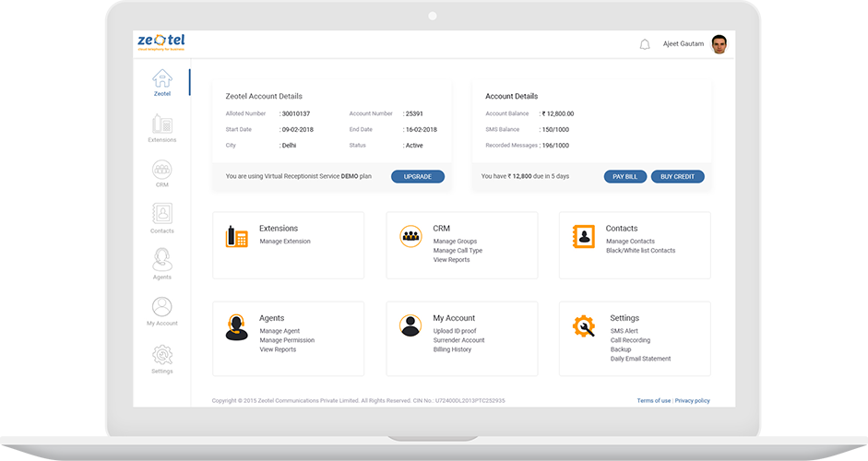Open Manage Agent link
The image size is (868, 461).
279,331
